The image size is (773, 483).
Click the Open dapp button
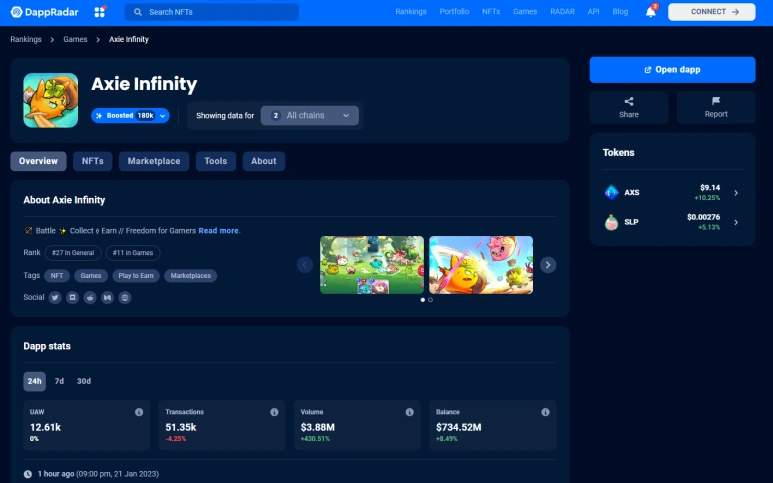click(x=672, y=70)
